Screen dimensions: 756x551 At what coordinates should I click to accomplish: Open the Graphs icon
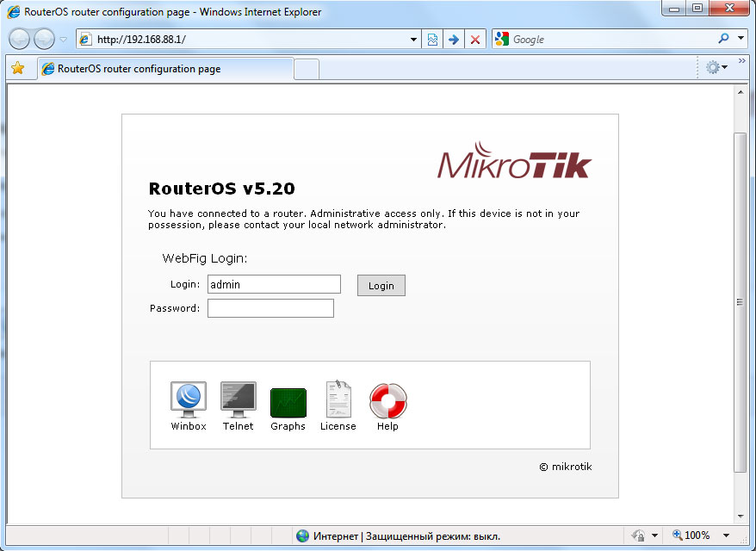(x=288, y=399)
